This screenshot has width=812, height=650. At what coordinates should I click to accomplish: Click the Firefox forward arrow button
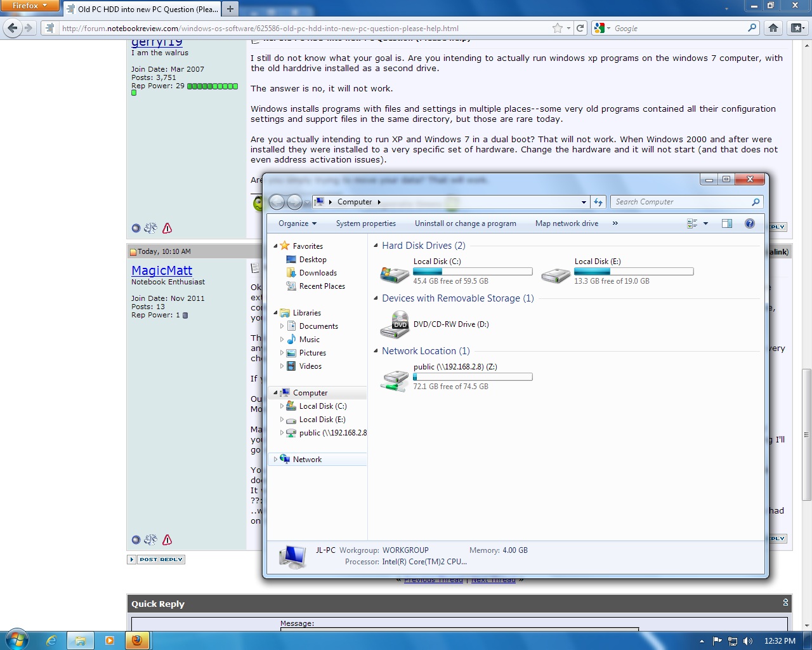coord(28,28)
